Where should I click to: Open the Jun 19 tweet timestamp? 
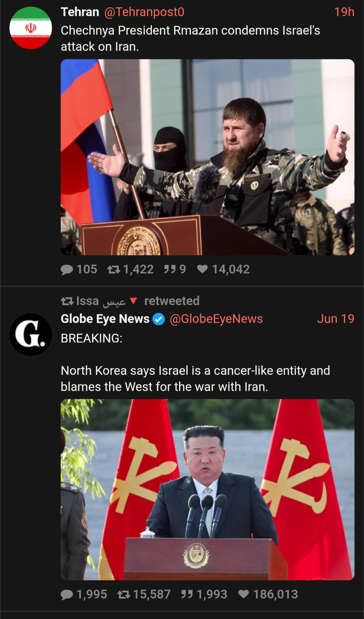[x=336, y=319]
